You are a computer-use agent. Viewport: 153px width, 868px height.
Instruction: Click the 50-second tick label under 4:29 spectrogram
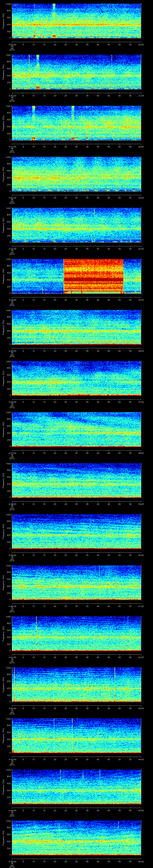(120, 44)
